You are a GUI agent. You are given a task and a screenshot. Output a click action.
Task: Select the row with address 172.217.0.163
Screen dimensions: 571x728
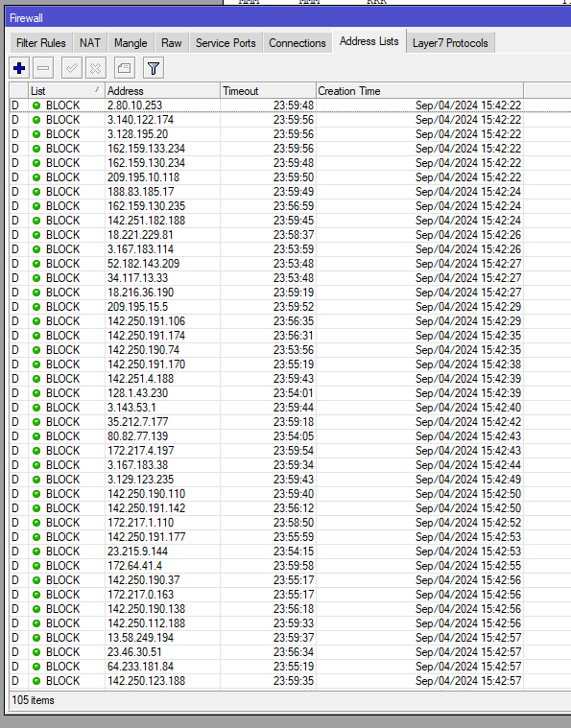pyautogui.click(x=290, y=595)
